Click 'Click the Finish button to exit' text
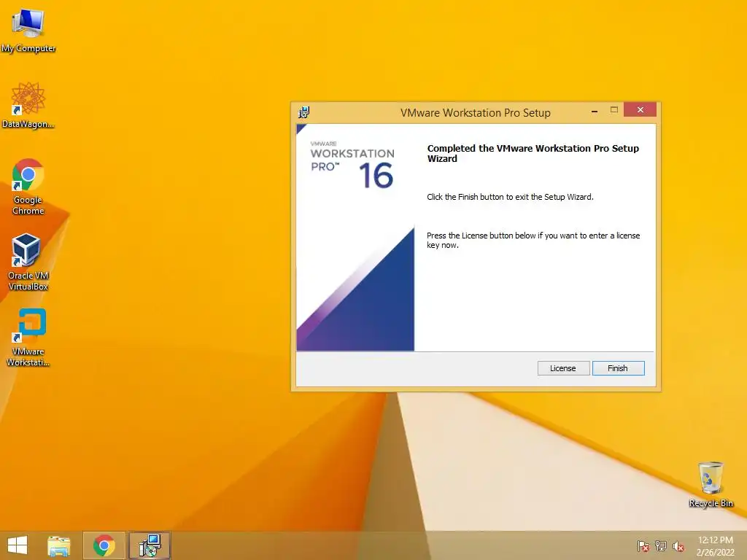 pos(510,197)
